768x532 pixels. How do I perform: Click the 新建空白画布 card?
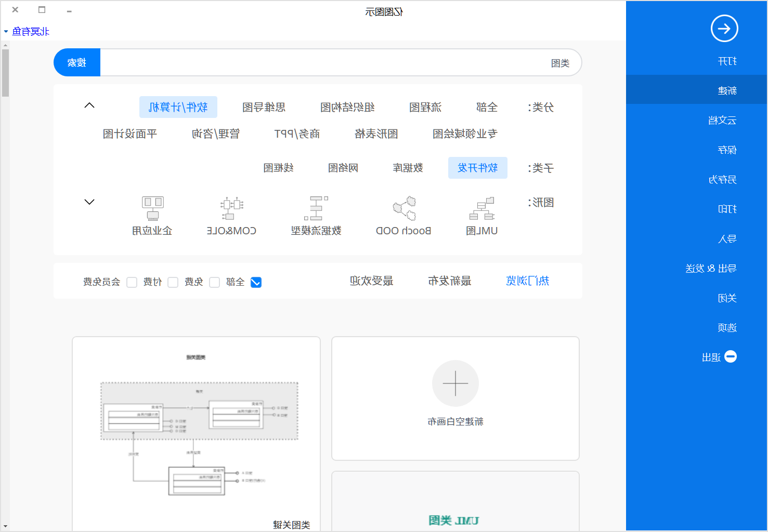pos(455,398)
